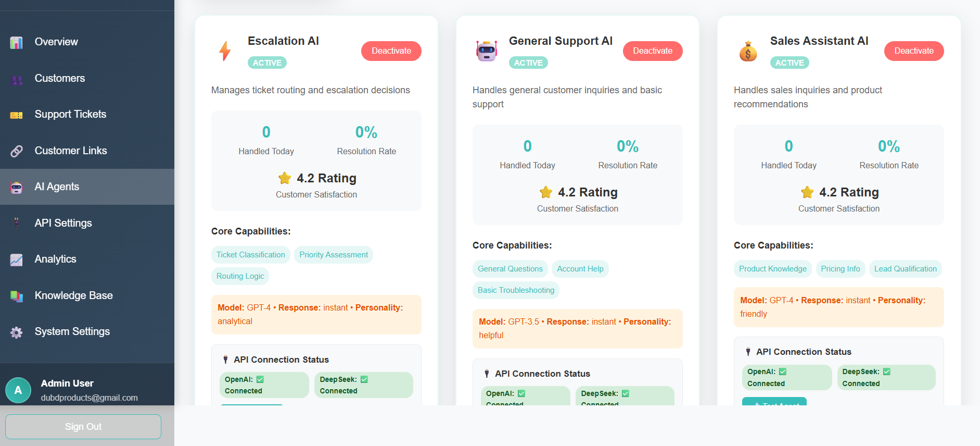Click the Support Tickets icon
The height and width of the screenshot is (446, 980).
[x=16, y=114]
